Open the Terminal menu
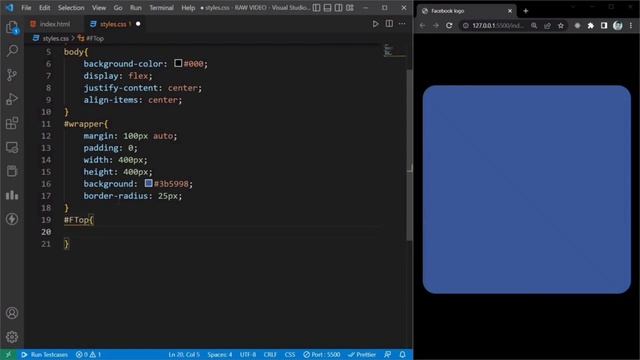The image size is (640, 360). [x=161, y=8]
